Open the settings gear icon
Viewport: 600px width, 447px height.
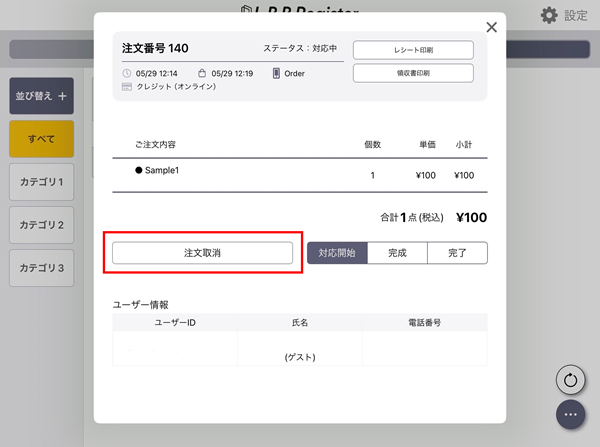tap(549, 15)
